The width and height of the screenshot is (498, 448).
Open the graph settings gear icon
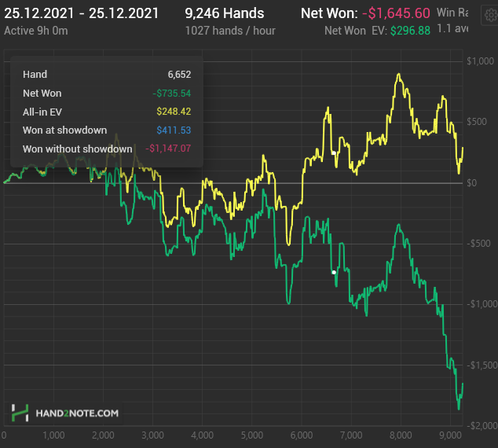[x=491, y=15]
